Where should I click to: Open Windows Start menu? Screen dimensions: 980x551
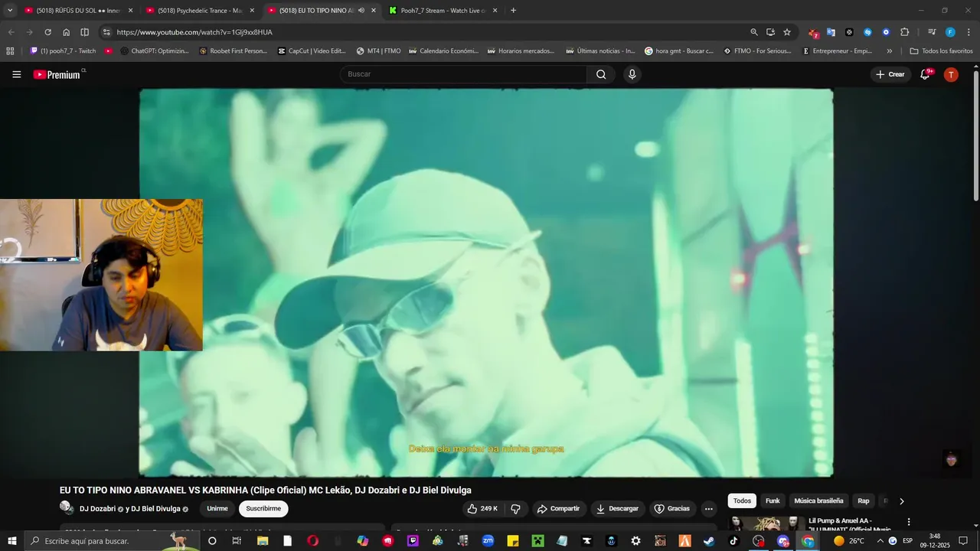[11, 541]
